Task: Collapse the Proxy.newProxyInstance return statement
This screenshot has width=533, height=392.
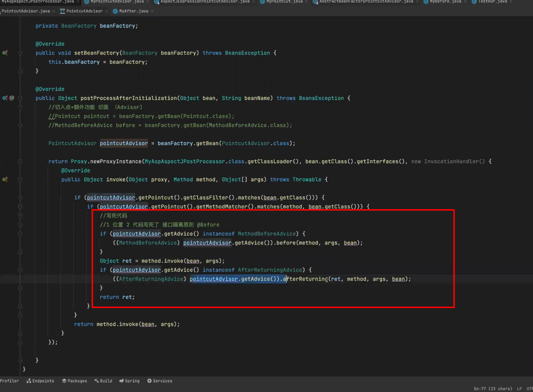Action: tap(20, 162)
